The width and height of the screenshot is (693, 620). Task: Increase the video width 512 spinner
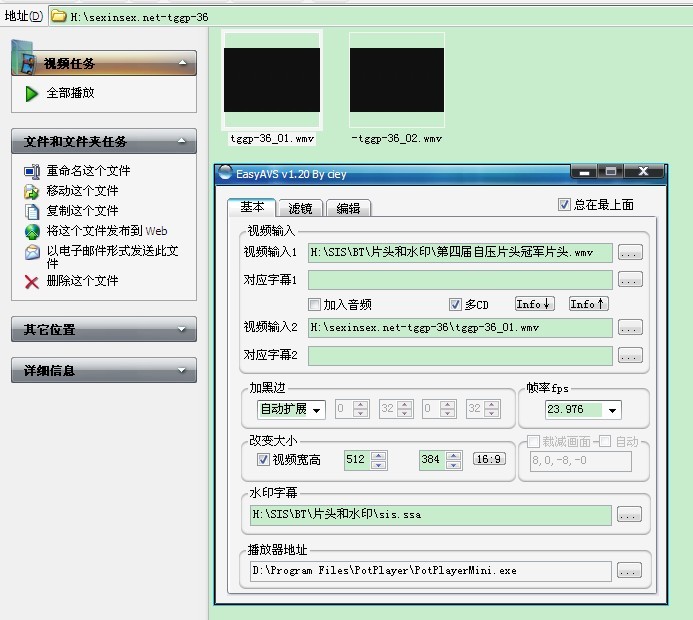point(379,456)
